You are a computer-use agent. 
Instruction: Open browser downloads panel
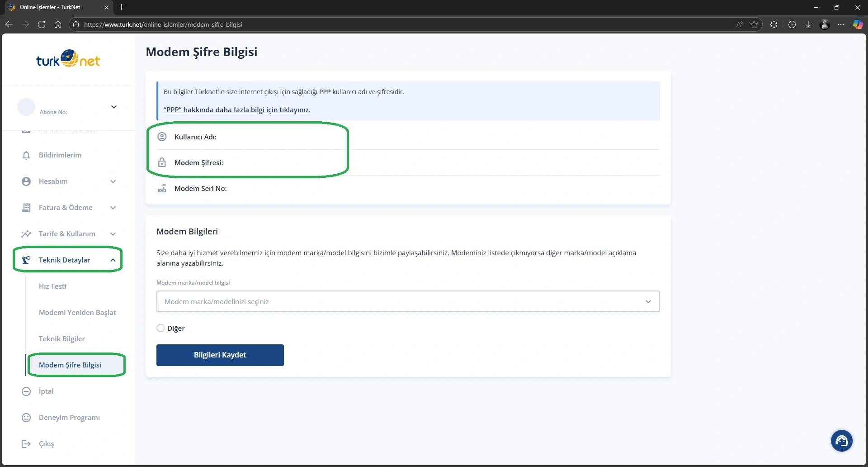pyautogui.click(x=808, y=24)
